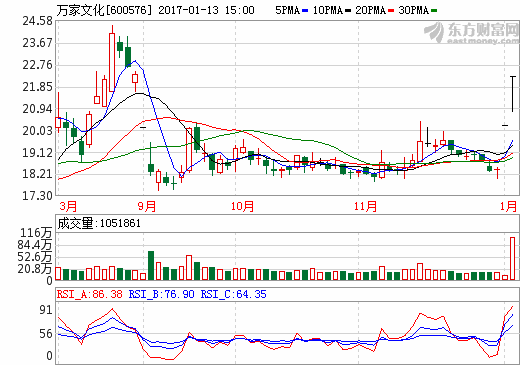This screenshot has width=520, height=365.
Task: Click the tallest red volume bar in January
Action: click(513, 258)
